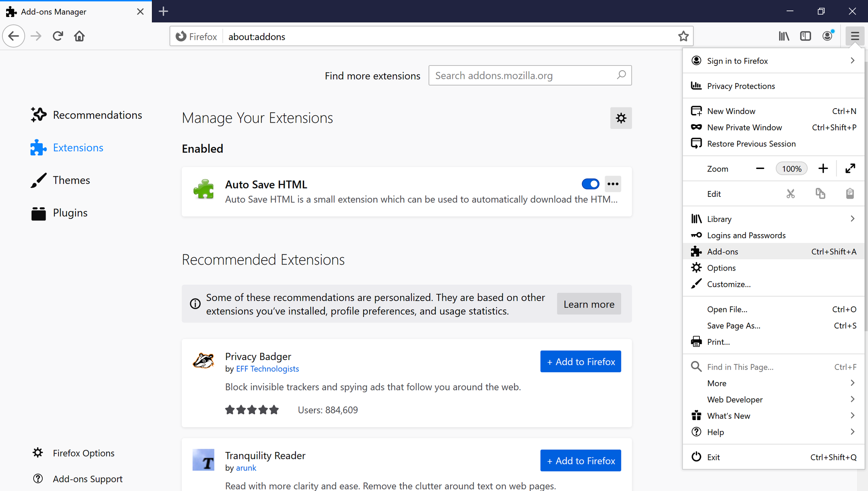Paste using the clipboard icon
The height and width of the screenshot is (491, 868).
coord(850,194)
